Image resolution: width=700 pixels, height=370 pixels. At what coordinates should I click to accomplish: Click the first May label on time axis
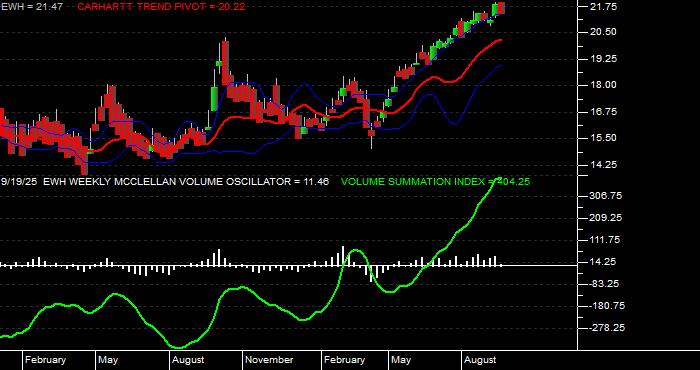tap(108, 360)
